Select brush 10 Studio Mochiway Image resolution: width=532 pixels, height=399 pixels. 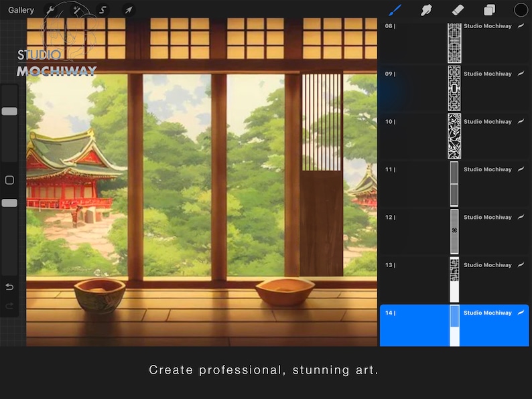click(x=454, y=137)
